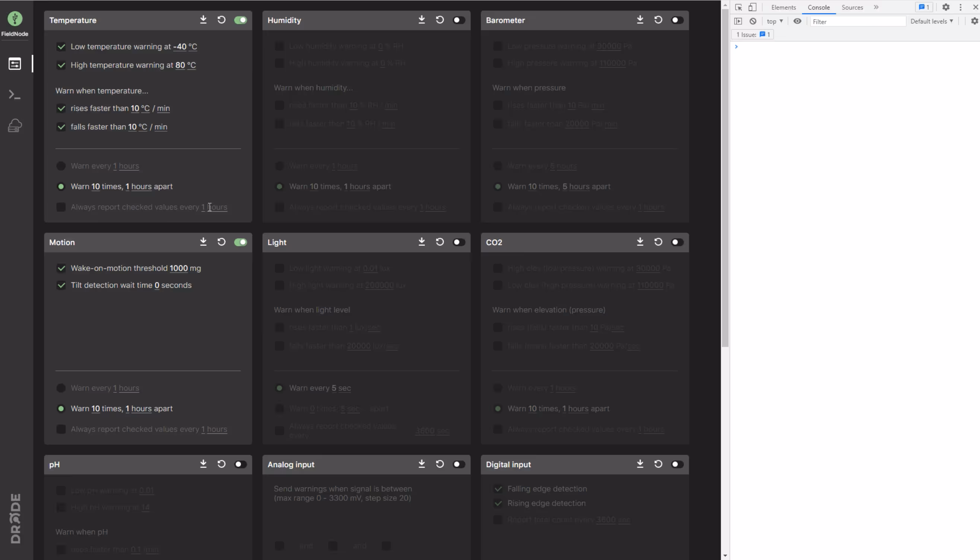Screen dimensions: 980x560
Task: Check Temperature 'Always report checked values' box
Action: pyautogui.click(x=61, y=207)
